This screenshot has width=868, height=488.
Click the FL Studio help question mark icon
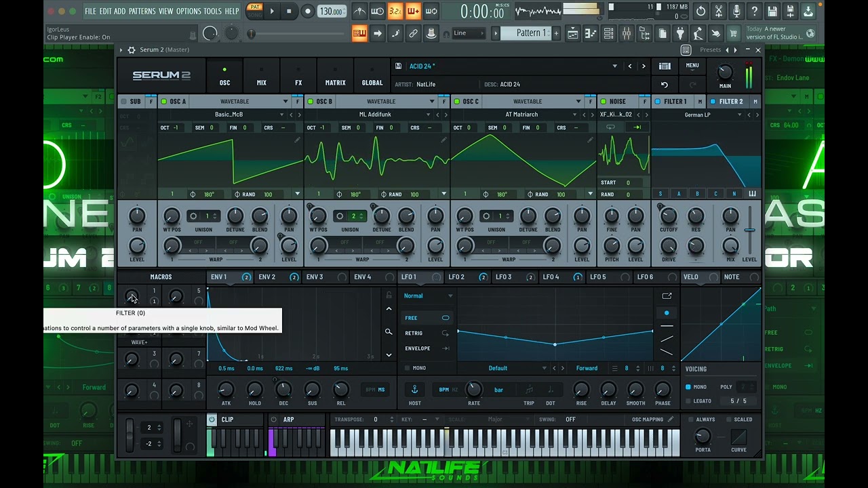coord(755,12)
